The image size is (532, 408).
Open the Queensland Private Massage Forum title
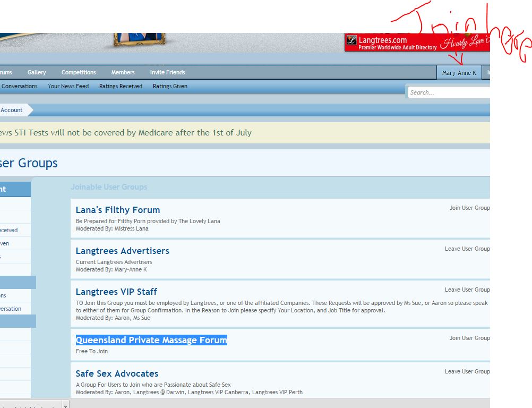click(151, 340)
